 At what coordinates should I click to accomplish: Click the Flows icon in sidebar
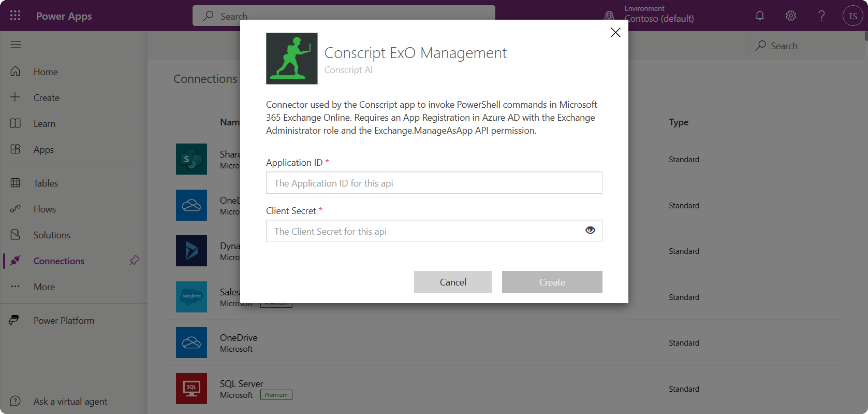[x=16, y=209]
